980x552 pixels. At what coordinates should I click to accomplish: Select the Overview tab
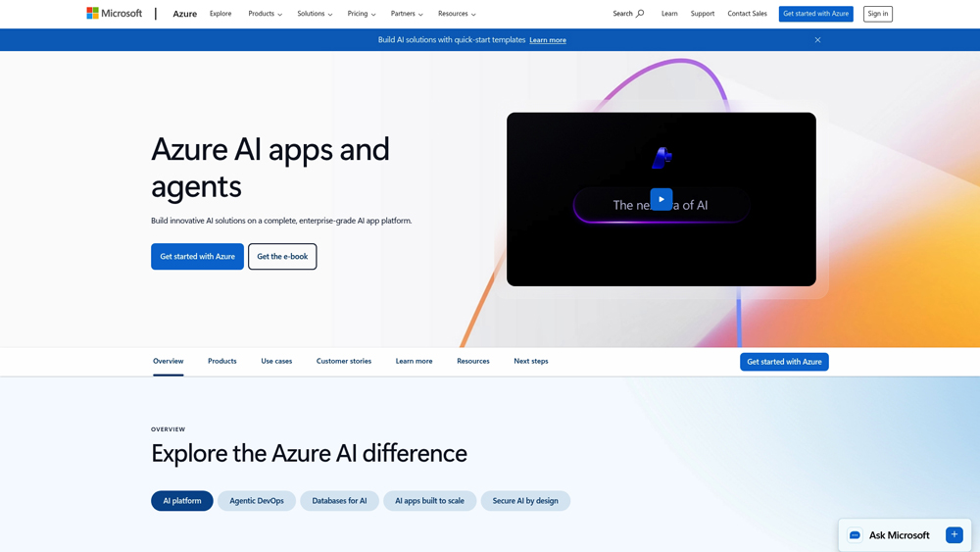169,362
